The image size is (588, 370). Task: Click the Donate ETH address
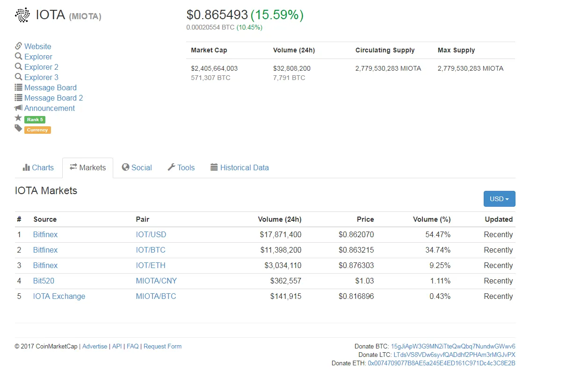(442, 363)
